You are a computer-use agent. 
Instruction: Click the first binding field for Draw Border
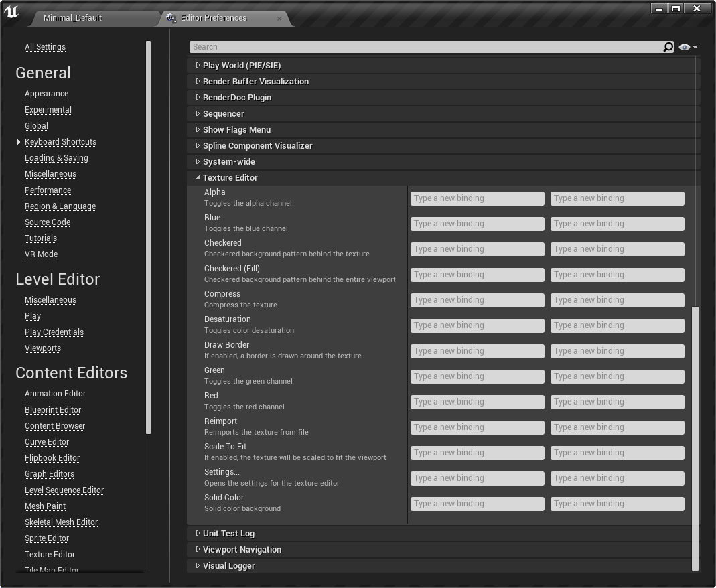click(x=477, y=351)
